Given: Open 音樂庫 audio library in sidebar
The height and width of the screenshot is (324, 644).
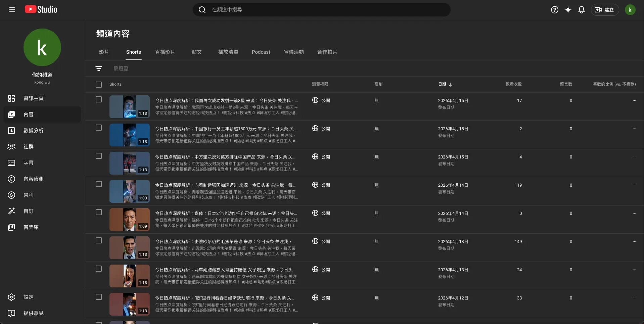Looking at the screenshot, I should [42, 227].
